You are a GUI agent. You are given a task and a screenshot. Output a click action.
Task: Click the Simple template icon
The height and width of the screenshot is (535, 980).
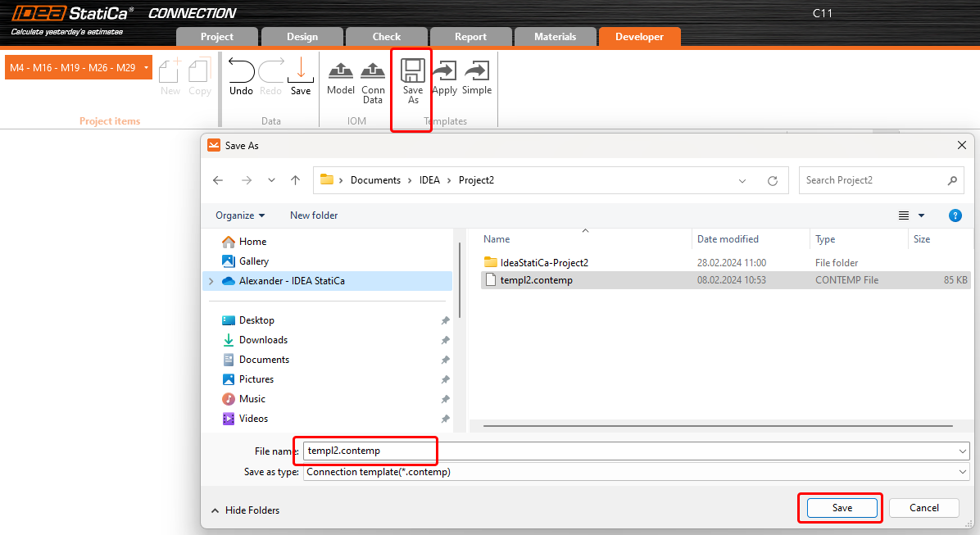(476, 71)
